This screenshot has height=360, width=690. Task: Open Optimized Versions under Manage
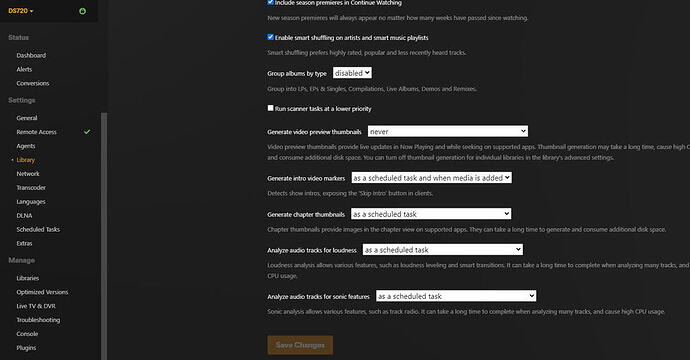click(x=42, y=292)
